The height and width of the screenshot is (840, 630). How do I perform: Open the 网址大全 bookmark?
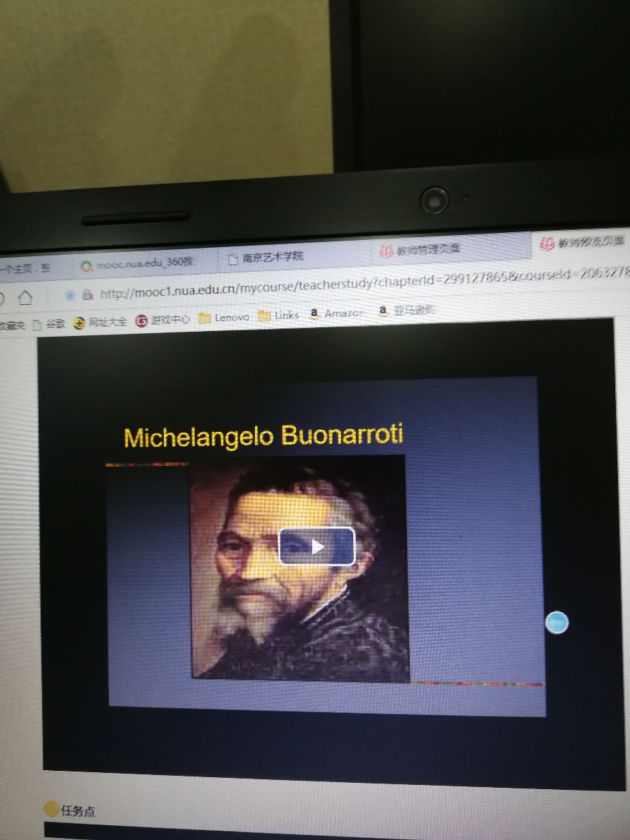(100, 322)
